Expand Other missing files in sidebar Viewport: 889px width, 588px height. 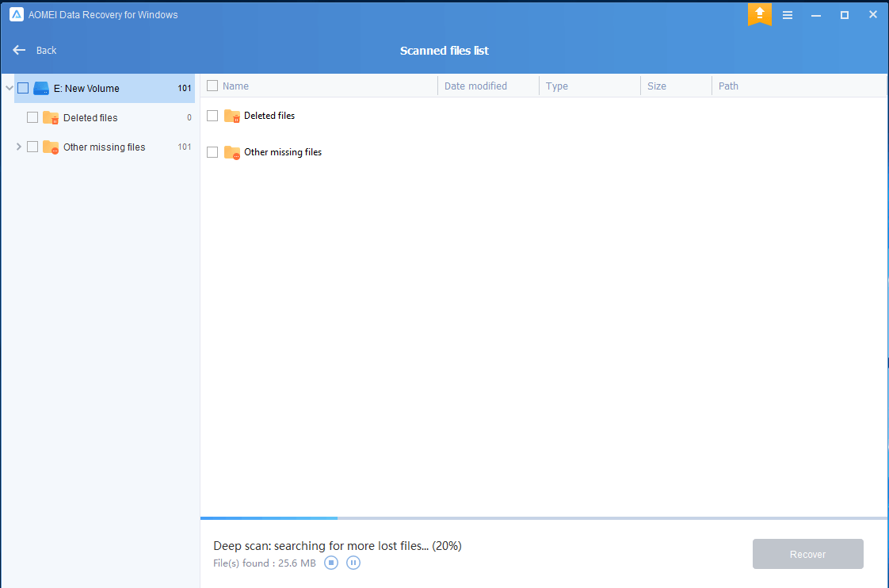pyautogui.click(x=19, y=147)
